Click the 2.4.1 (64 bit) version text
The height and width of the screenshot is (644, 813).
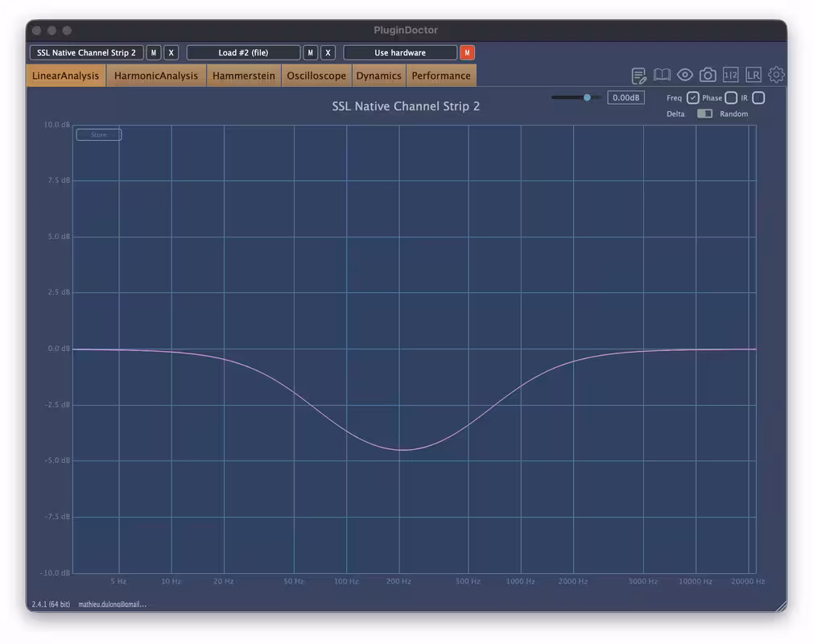(51, 604)
